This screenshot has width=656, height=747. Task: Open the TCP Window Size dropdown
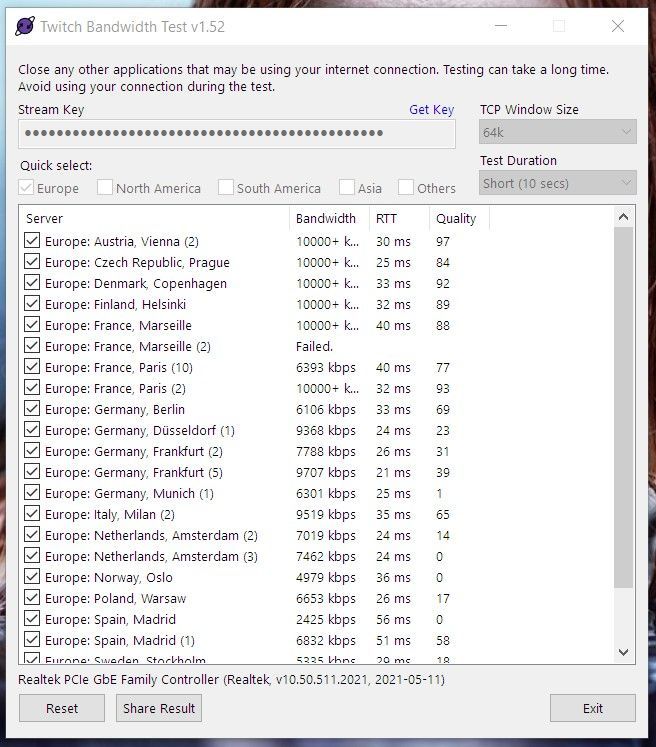tap(557, 132)
